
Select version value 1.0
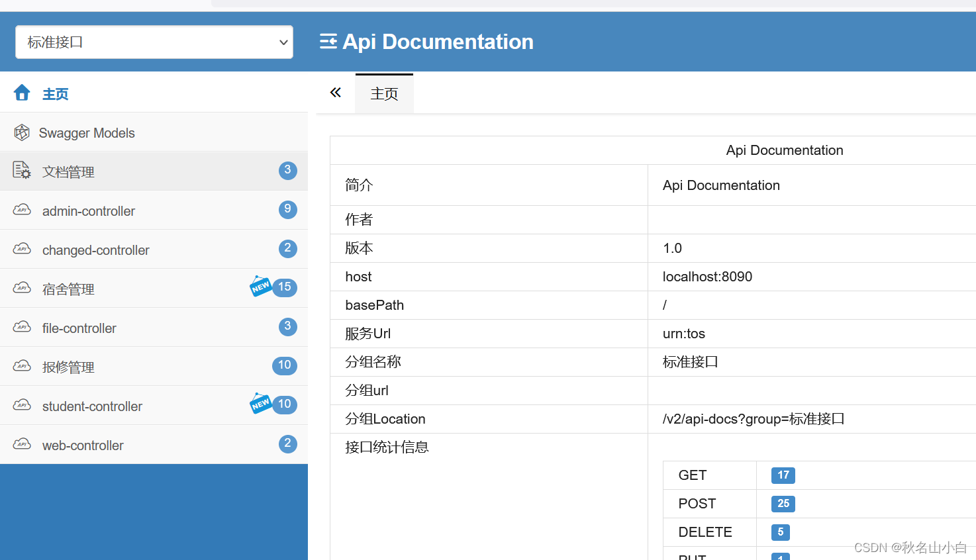tap(672, 248)
